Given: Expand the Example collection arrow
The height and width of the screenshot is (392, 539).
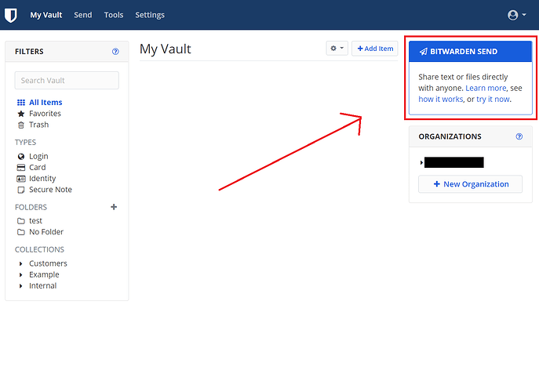Looking at the screenshot, I should pyautogui.click(x=20, y=275).
